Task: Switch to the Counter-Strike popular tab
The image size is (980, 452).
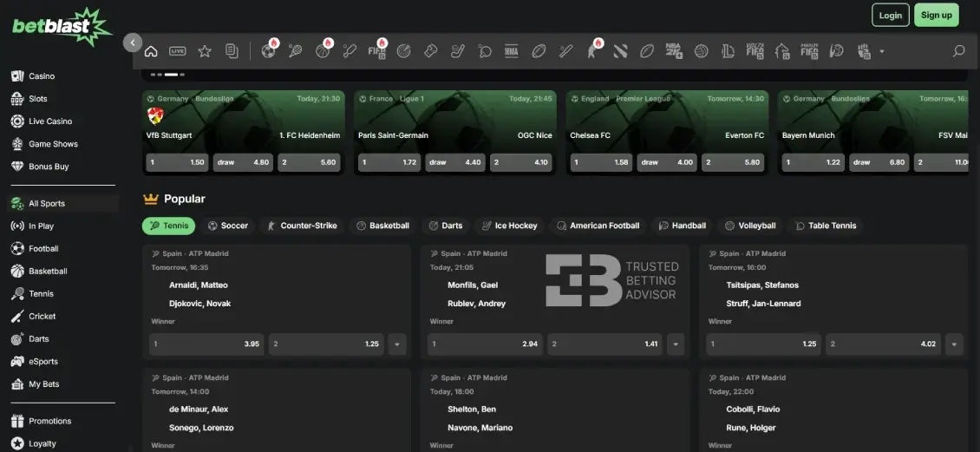Action: (301, 226)
